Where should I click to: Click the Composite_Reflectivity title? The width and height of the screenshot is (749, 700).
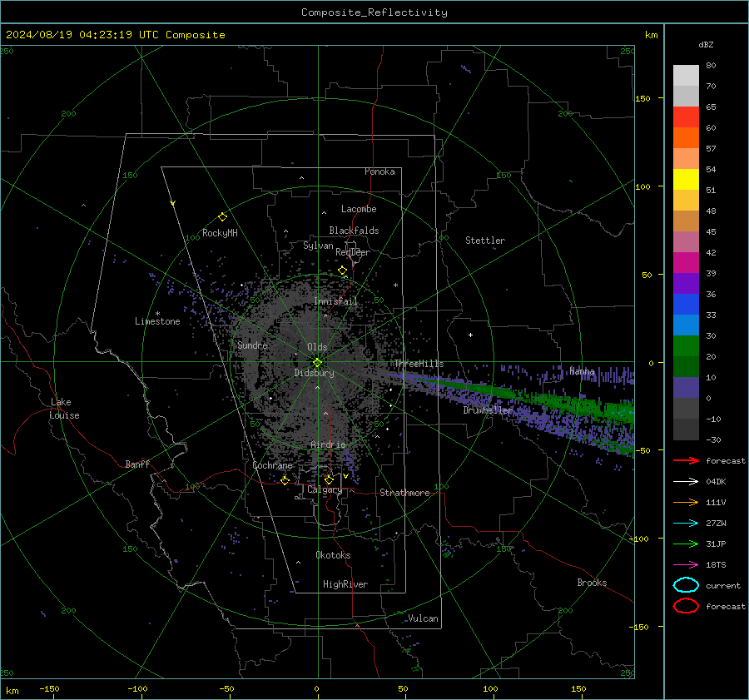374,12
